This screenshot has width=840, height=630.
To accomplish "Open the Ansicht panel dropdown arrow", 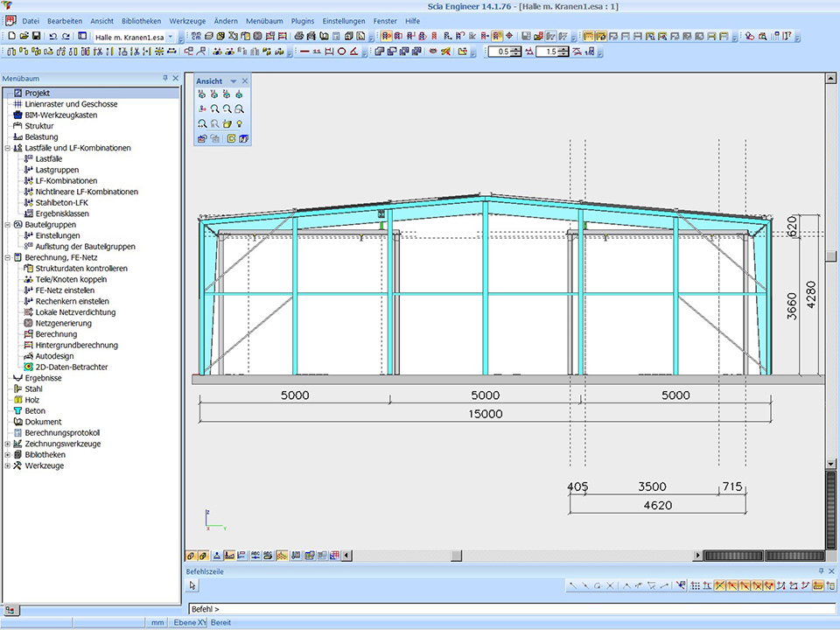I will 233,81.
